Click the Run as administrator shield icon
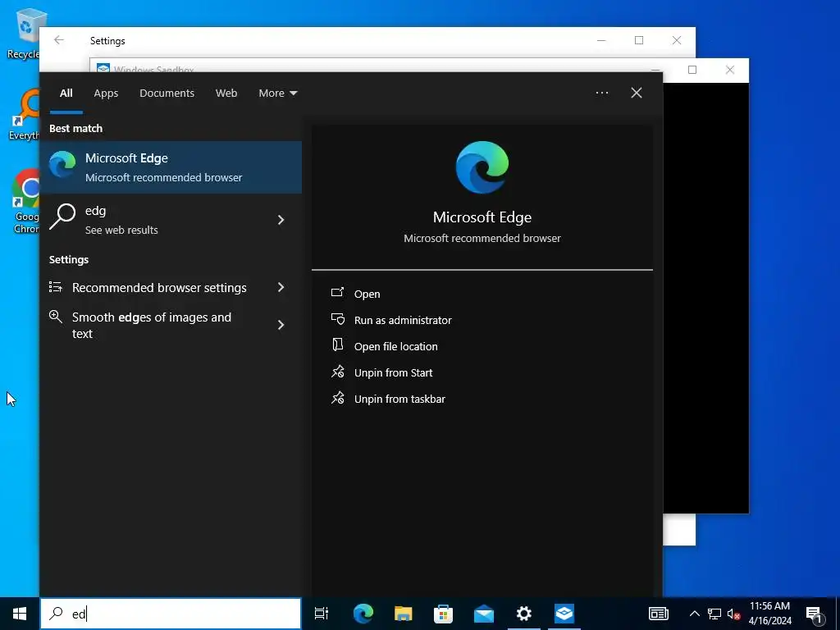Image resolution: width=840 pixels, height=630 pixels. (x=338, y=319)
